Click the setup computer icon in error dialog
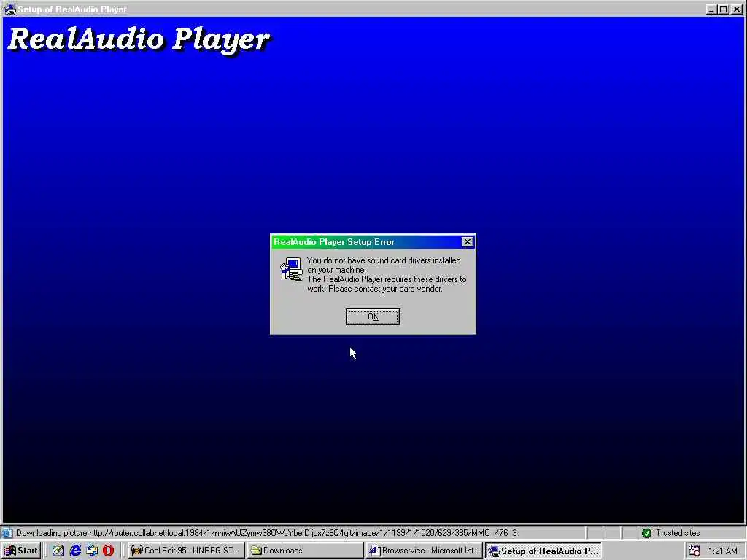This screenshot has width=747, height=560. (291, 270)
